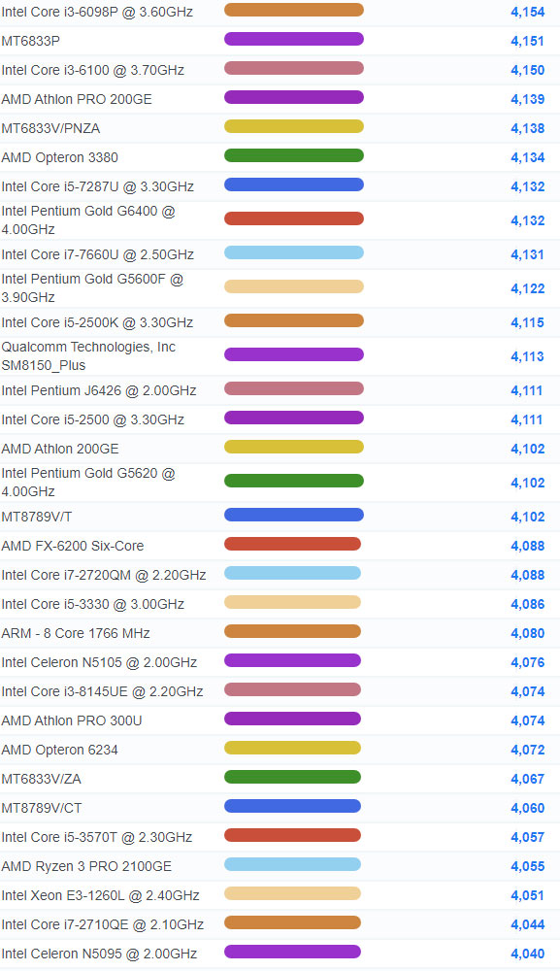The width and height of the screenshot is (560, 971).
Task: Click the orange bar for i7-2710QE
Action: point(292,922)
